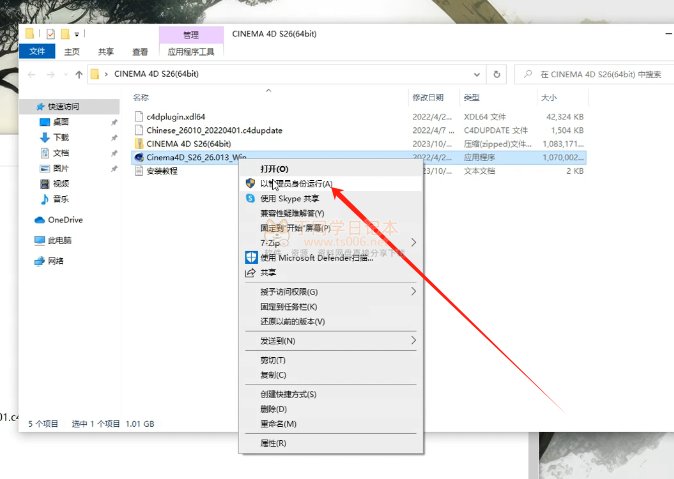The height and width of the screenshot is (479, 674).
Task: Click the up arrow navigation button
Action: tap(79, 74)
